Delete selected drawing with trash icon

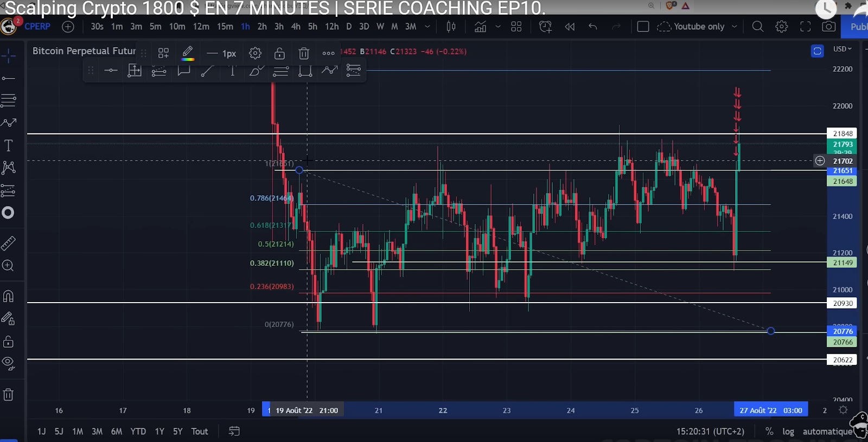click(304, 53)
